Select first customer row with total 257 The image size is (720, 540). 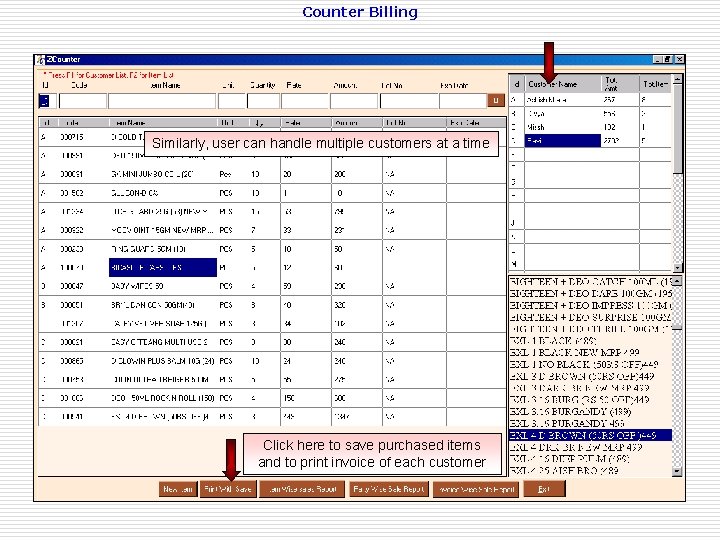[x=591, y=100]
